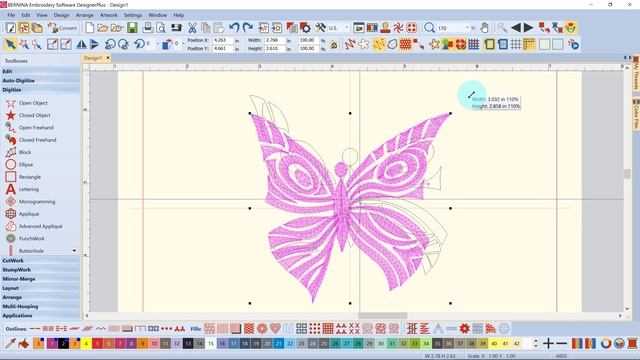
Task: Toggle the grid display
Action: point(516,44)
